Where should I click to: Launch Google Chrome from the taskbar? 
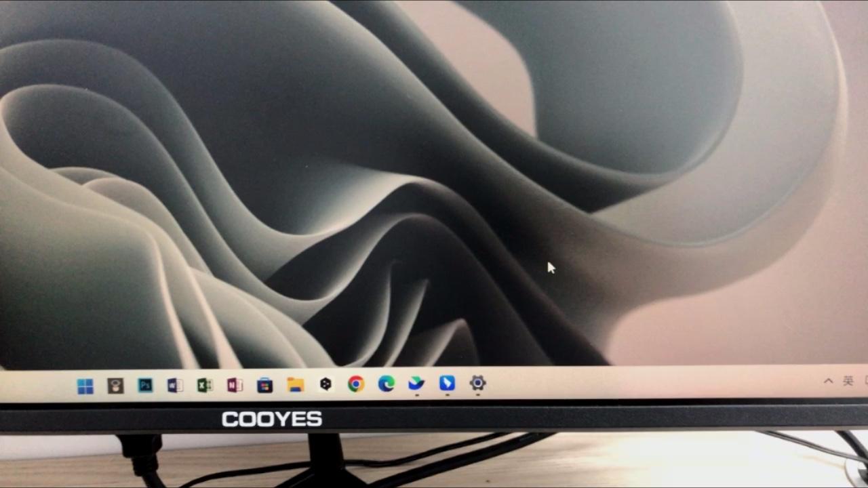(356, 384)
